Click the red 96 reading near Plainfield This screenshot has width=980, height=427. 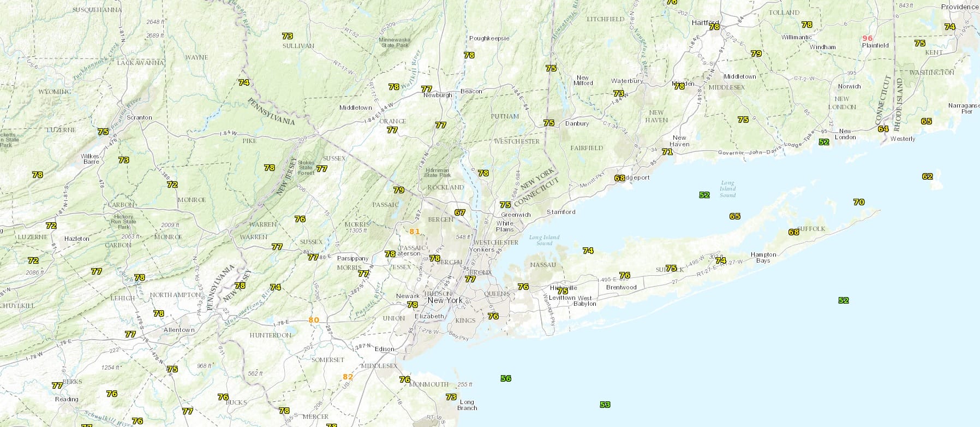[x=868, y=38]
